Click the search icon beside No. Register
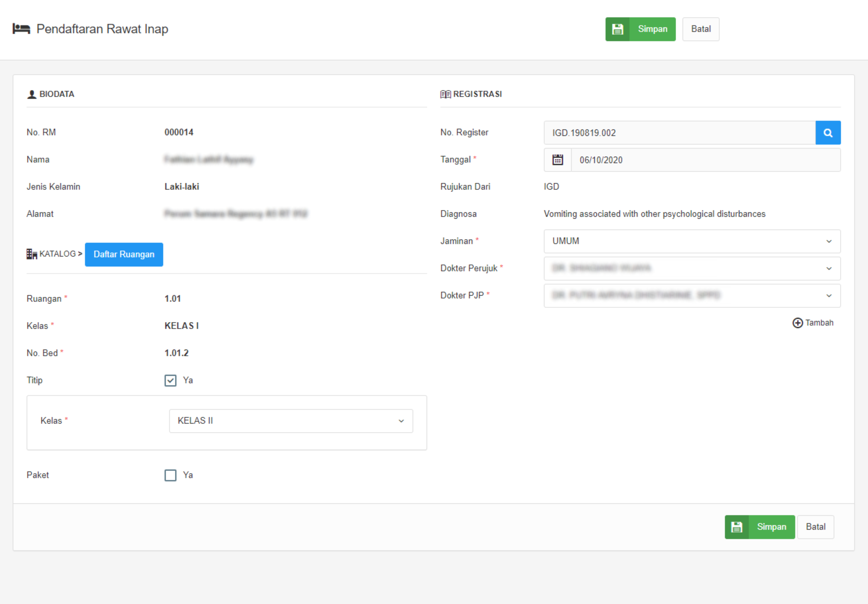This screenshot has width=868, height=604. tap(828, 133)
